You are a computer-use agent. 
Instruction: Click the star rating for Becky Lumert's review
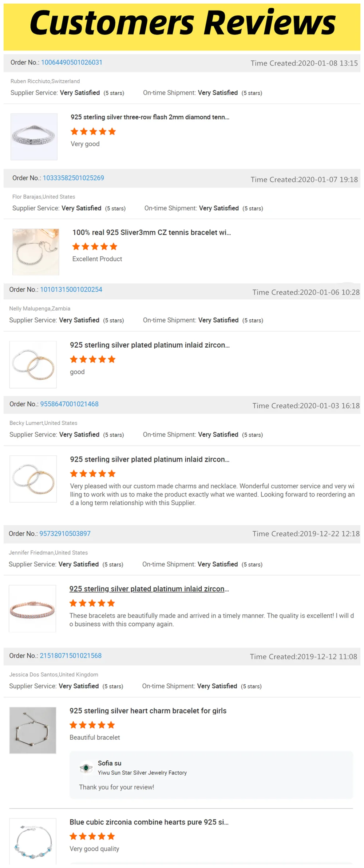(92, 473)
